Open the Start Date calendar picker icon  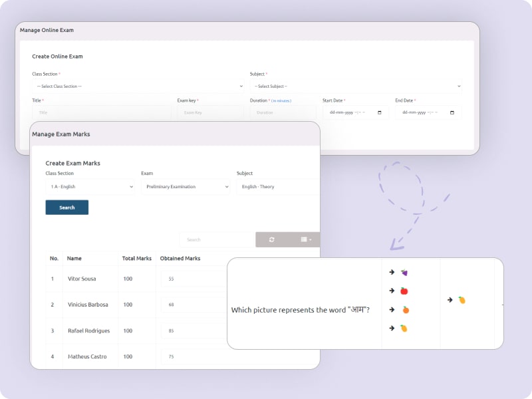coord(379,112)
